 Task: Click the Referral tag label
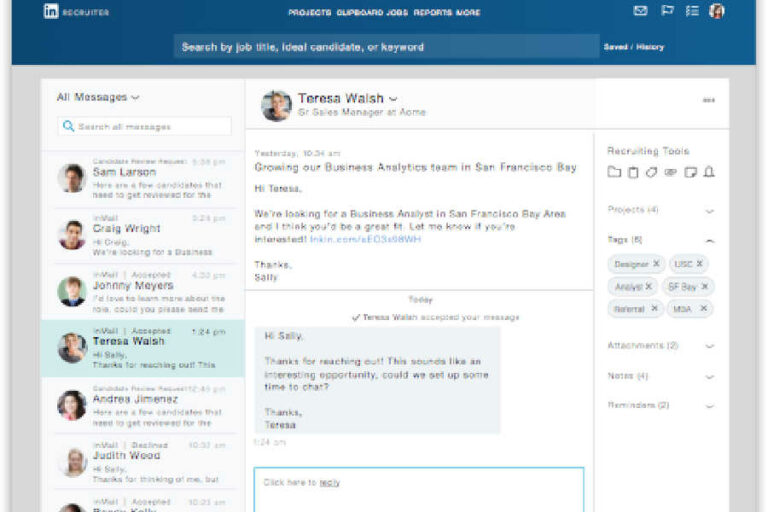(x=629, y=309)
